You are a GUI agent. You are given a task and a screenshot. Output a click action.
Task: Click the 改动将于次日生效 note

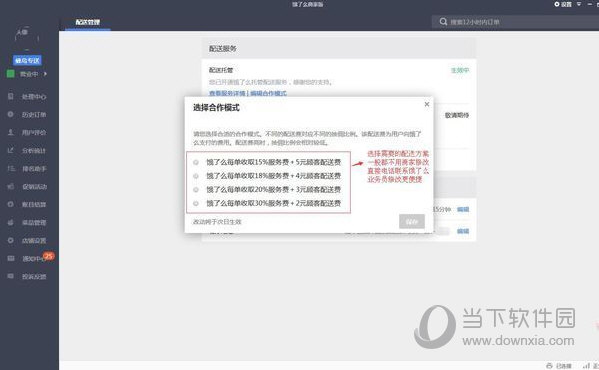[x=217, y=222]
